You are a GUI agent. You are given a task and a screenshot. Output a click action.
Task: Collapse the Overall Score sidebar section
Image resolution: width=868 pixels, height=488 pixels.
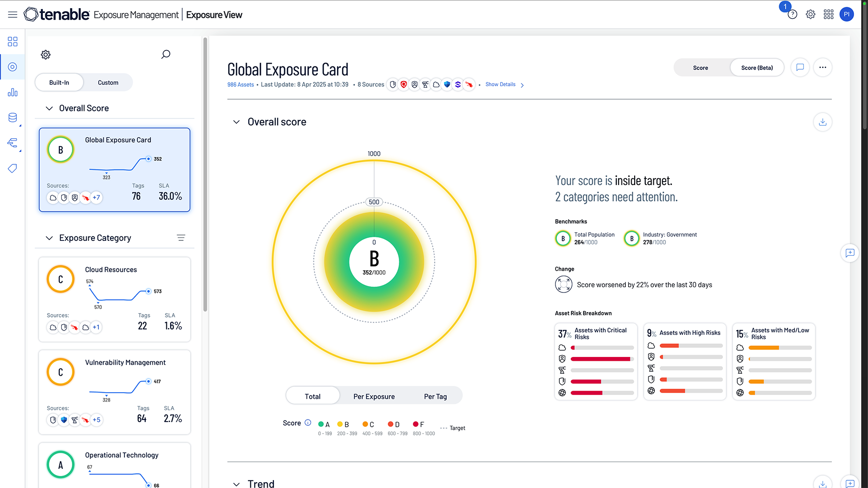tap(49, 108)
